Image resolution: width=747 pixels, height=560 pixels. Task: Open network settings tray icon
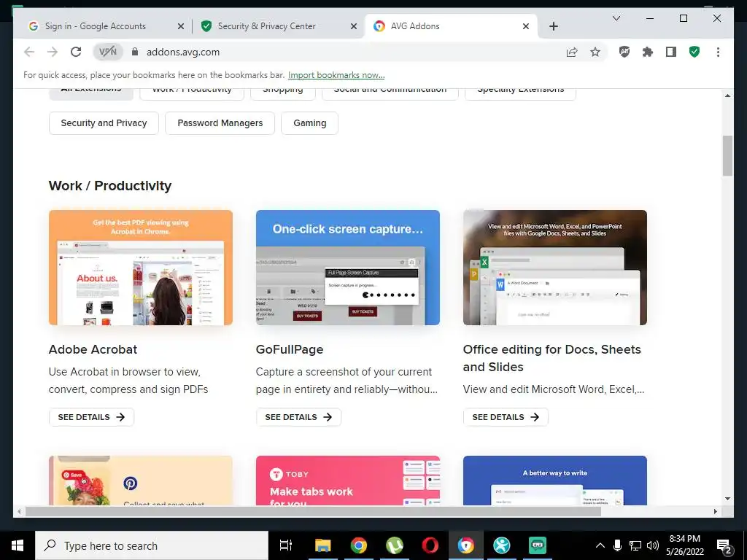tap(635, 545)
